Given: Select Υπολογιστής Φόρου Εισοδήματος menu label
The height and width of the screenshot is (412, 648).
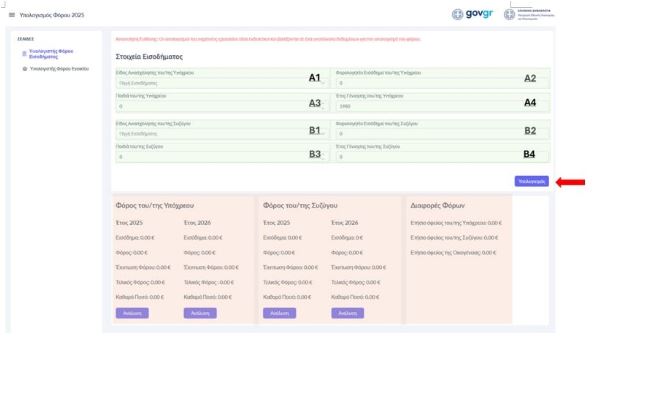Looking at the screenshot, I should coord(51,53).
